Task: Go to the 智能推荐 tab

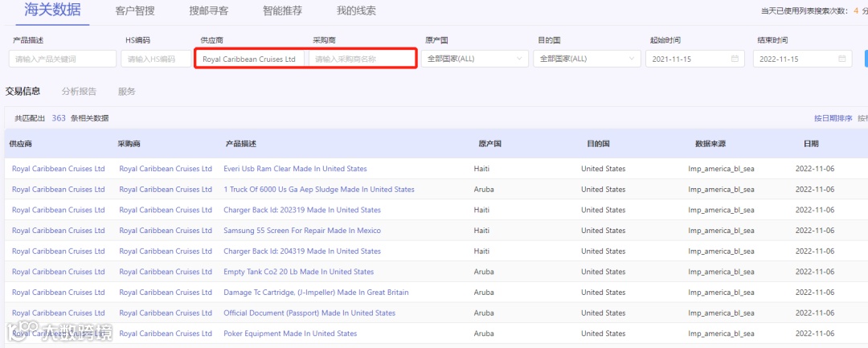Action: click(x=282, y=11)
